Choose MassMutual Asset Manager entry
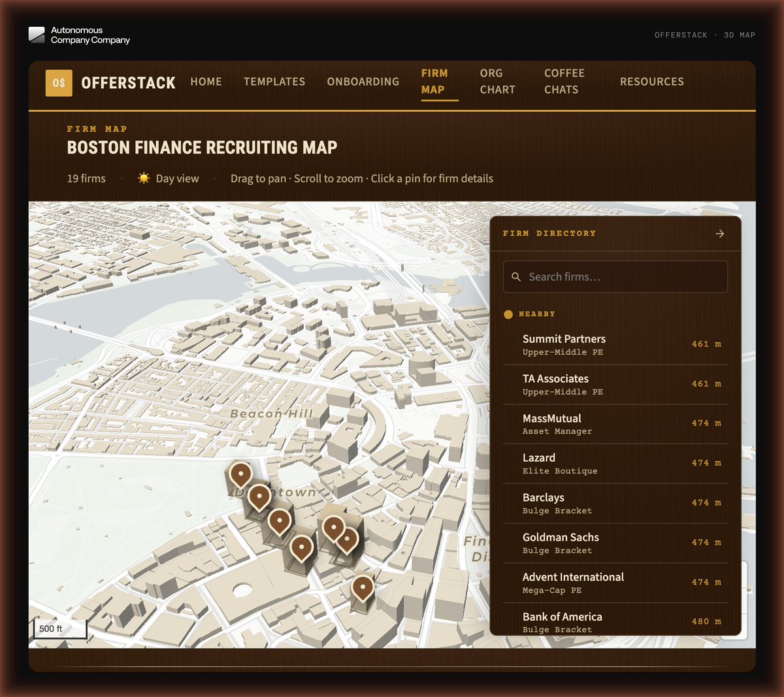The width and height of the screenshot is (784, 697). coord(615,425)
